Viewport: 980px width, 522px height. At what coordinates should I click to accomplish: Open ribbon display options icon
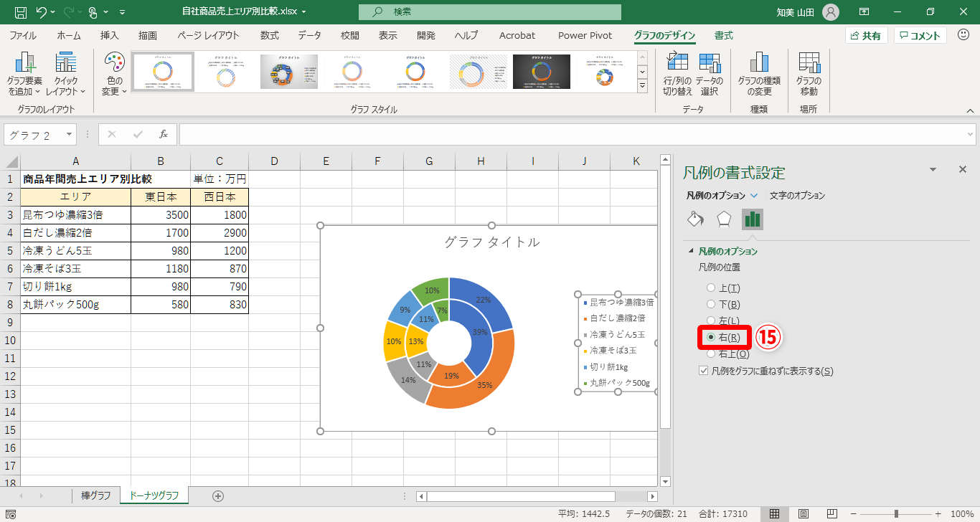[x=864, y=12]
